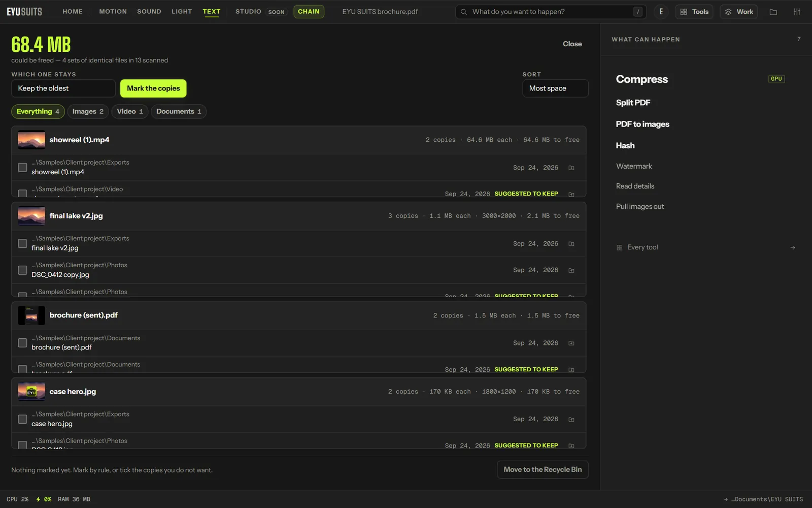The image size is (812, 508).
Task: Click Mark the copies button
Action: [x=153, y=88]
